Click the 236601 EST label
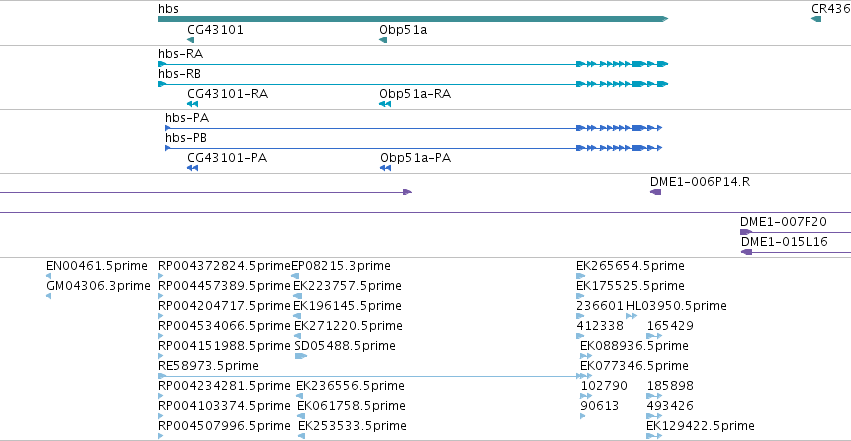This screenshot has height=441, width=851. (600, 306)
